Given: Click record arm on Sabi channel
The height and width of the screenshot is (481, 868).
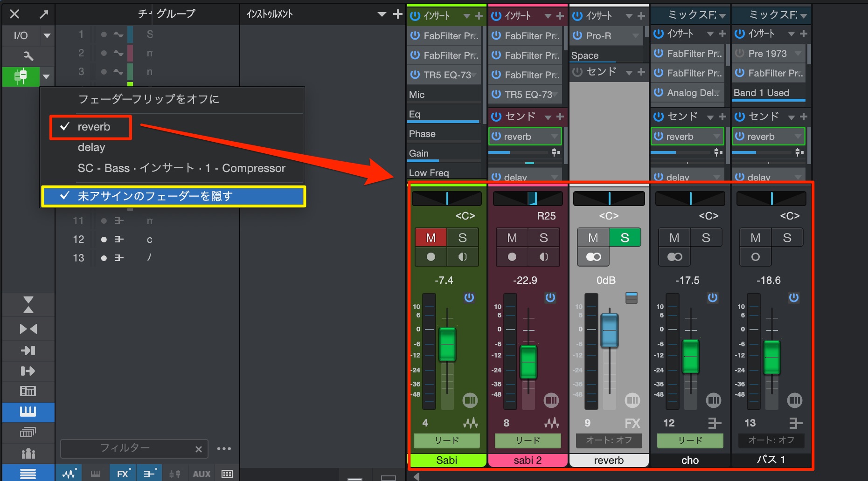Looking at the screenshot, I should tap(431, 256).
